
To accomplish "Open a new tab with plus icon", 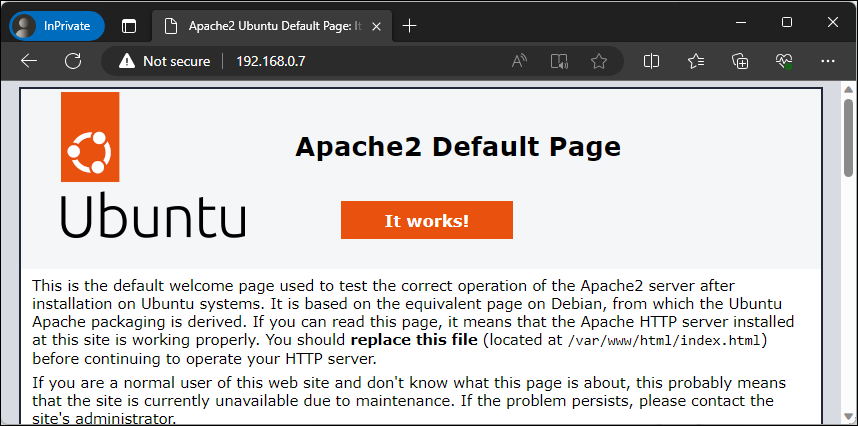I will [409, 26].
